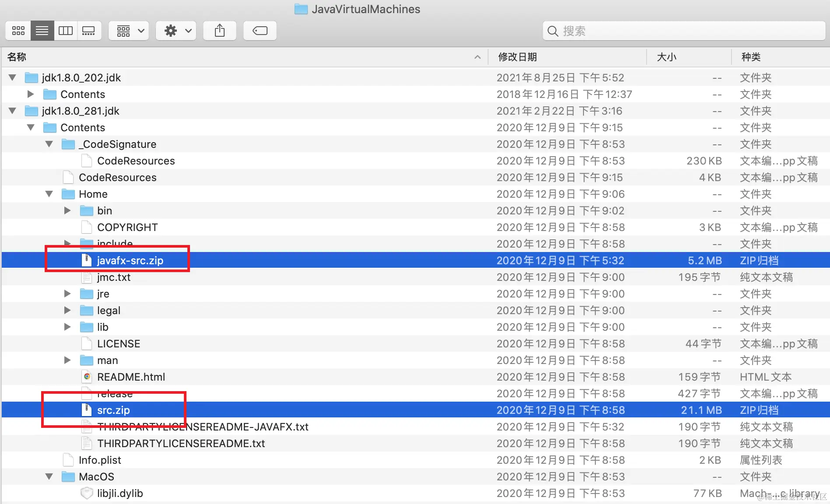830x504 pixels.
Task: Select the MacOS folder icon
Action: pyautogui.click(x=68, y=476)
